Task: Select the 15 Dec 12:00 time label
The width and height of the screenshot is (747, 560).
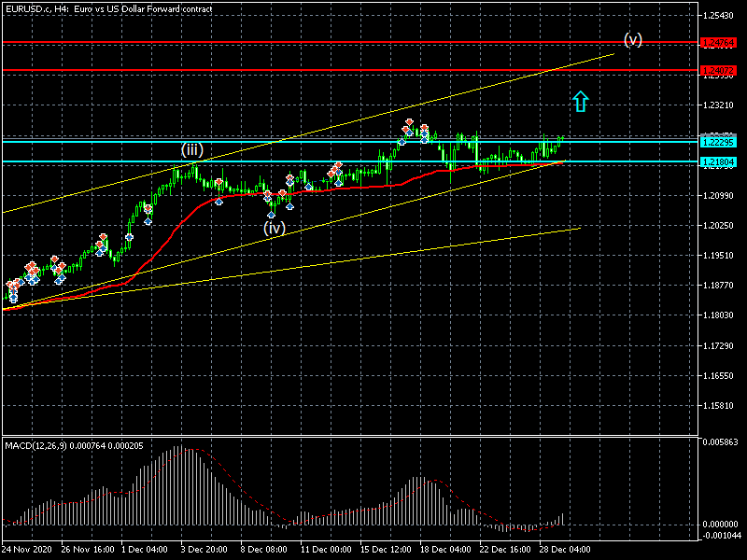Action: [x=386, y=550]
